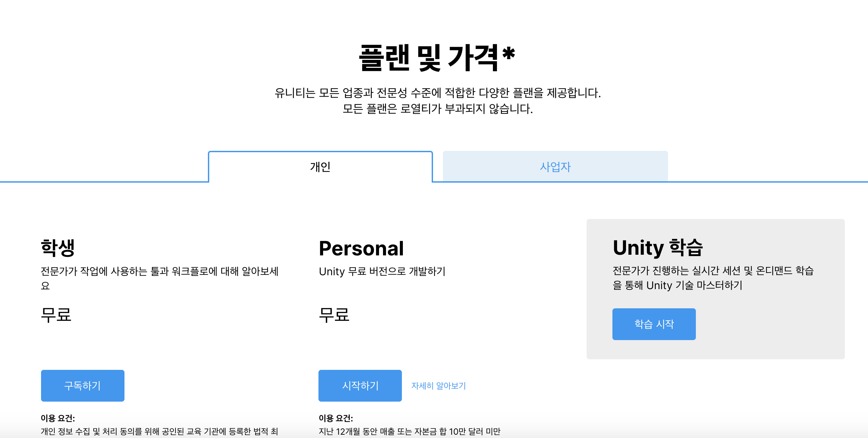Click 이용 요건 label under Personal plan

336,418
